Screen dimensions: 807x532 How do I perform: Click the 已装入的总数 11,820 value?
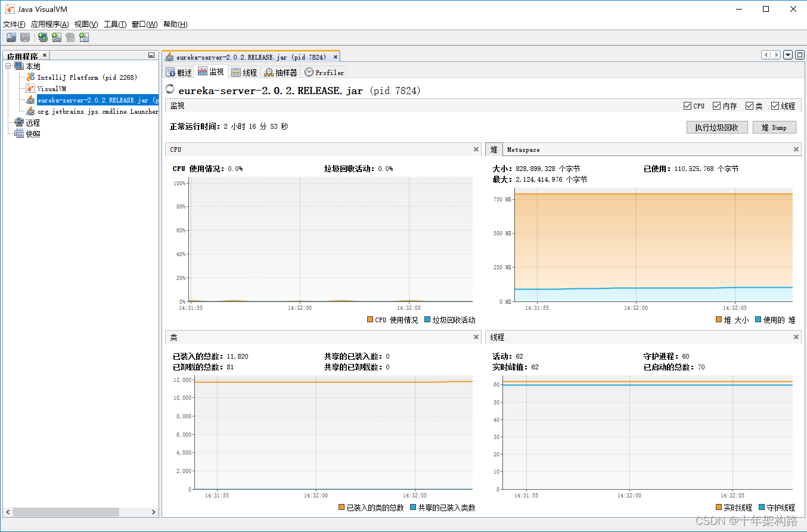coord(237,356)
